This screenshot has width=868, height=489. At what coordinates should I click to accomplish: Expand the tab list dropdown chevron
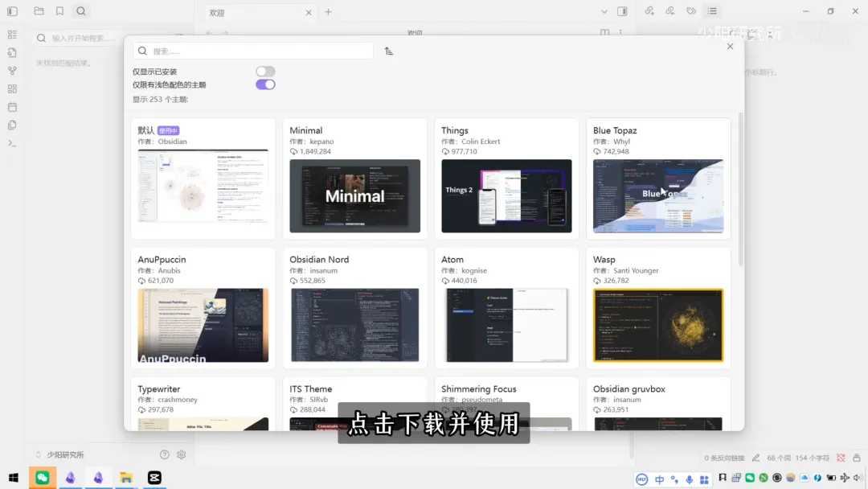605,12
